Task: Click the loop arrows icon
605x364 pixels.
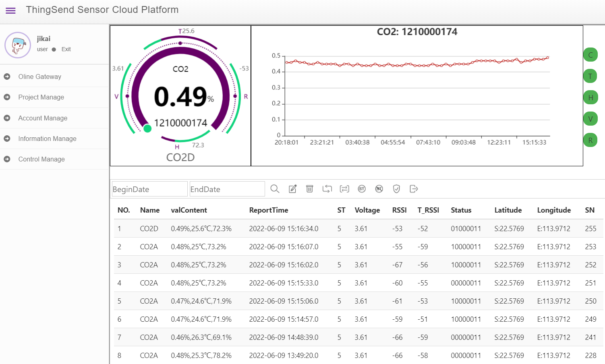Action: [327, 189]
